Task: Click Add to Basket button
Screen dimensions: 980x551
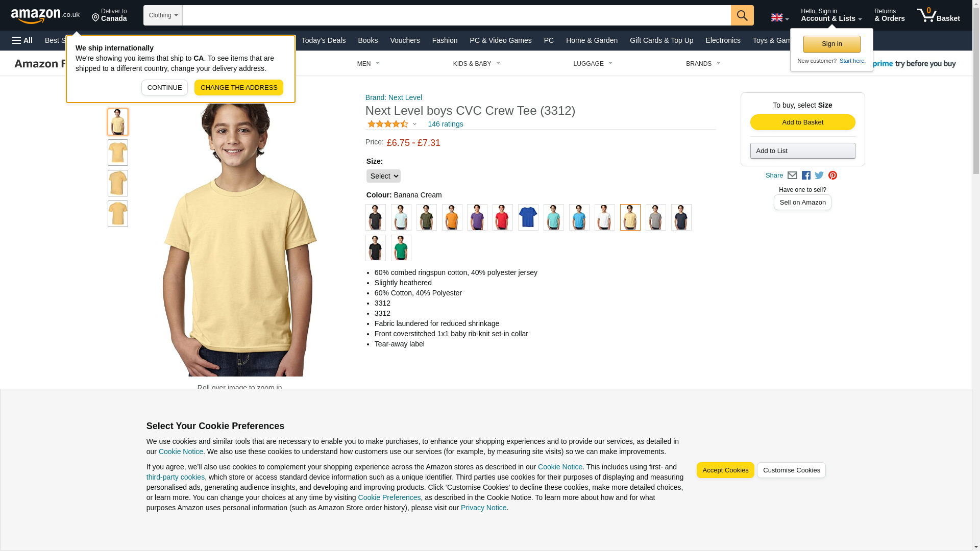Action: point(802,122)
